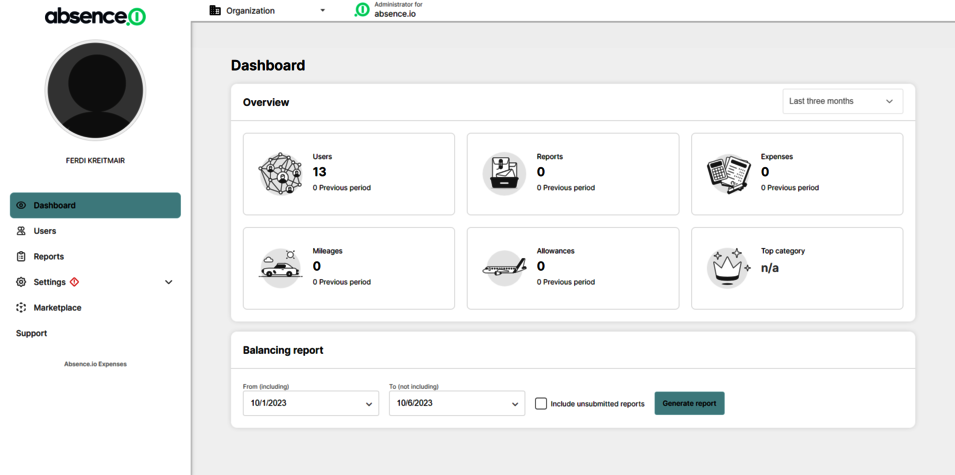The height and width of the screenshot is (475, 955).
Task: Click the Settings gear icon
Action: [21, 282]
